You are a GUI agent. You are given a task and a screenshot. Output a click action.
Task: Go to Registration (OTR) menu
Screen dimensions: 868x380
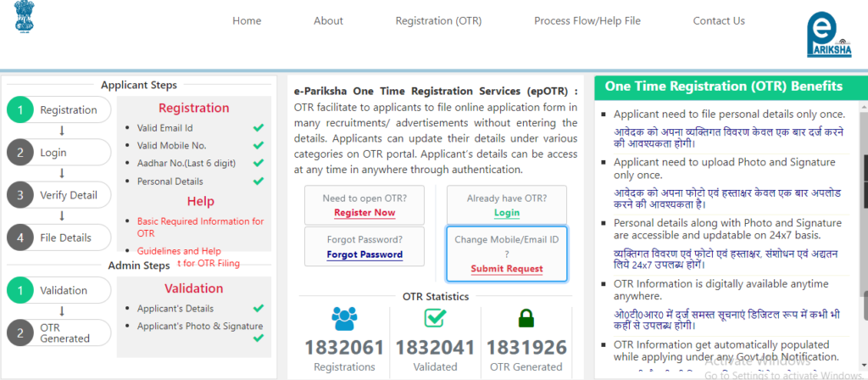coord(438,21)
